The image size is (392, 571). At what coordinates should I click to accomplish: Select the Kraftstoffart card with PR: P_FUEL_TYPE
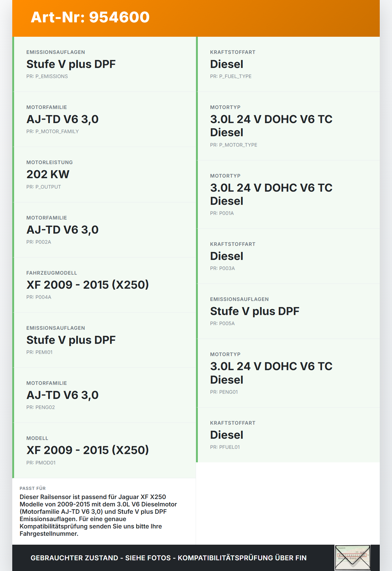(288, 64)
